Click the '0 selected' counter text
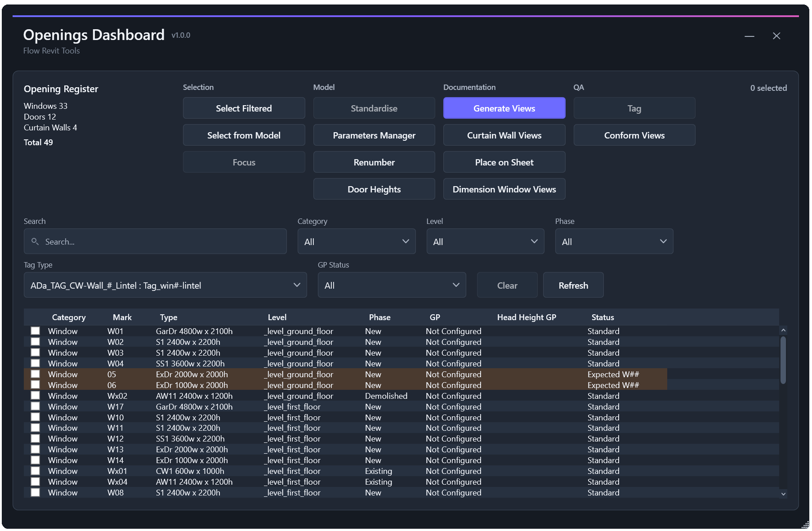Viewport: 812px width, 531px height. pos(768,88)
